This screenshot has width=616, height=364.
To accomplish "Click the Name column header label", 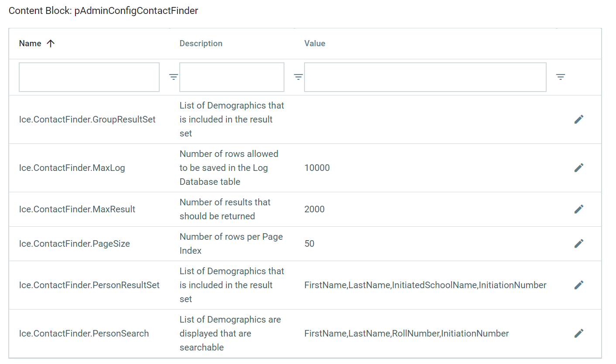I will pos(30,44).
